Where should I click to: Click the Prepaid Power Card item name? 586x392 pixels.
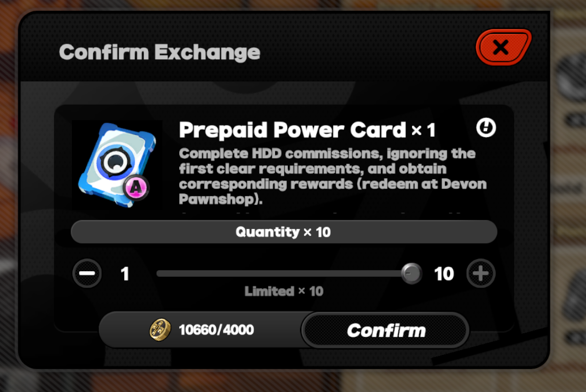pyautogui.click(x=292, y=130)
